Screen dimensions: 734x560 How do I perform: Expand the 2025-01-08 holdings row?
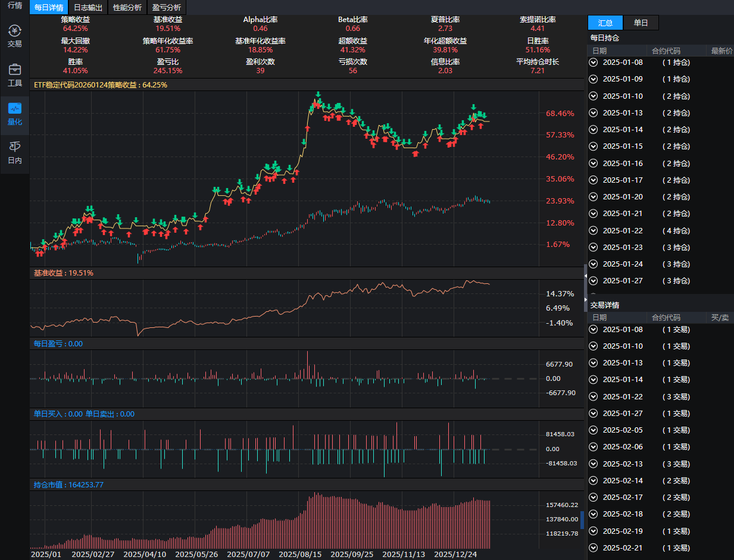(x=593, y=62)
